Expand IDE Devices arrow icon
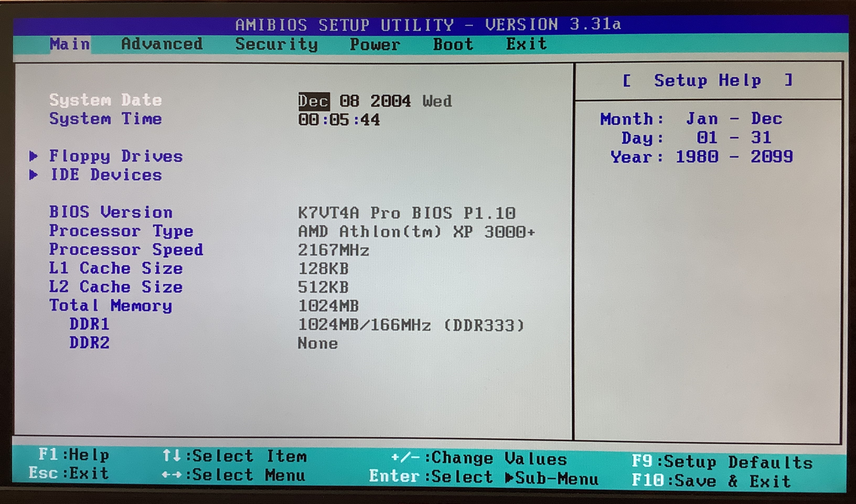The width and height of the screenshot is (856, 504). (33, 175)
